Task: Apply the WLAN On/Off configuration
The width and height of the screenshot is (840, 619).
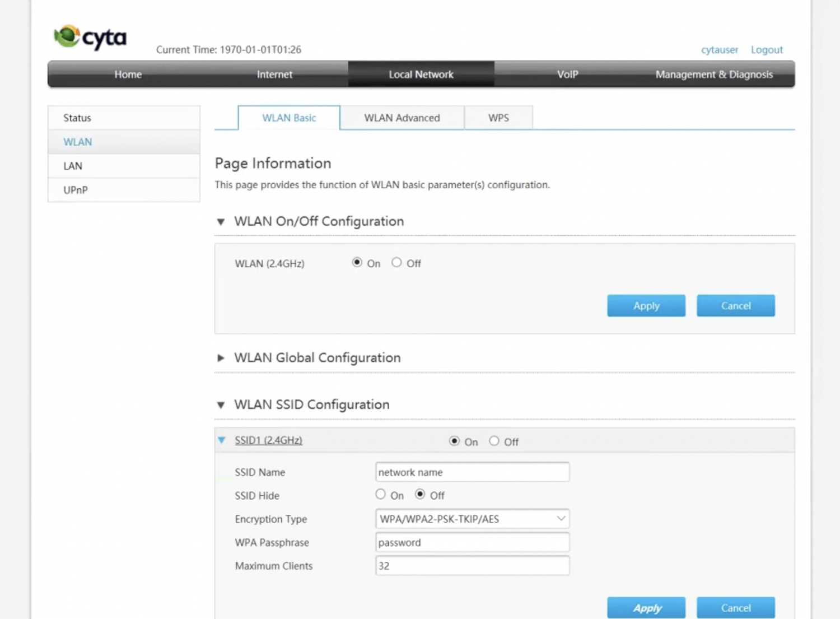Action: point(646,306)
